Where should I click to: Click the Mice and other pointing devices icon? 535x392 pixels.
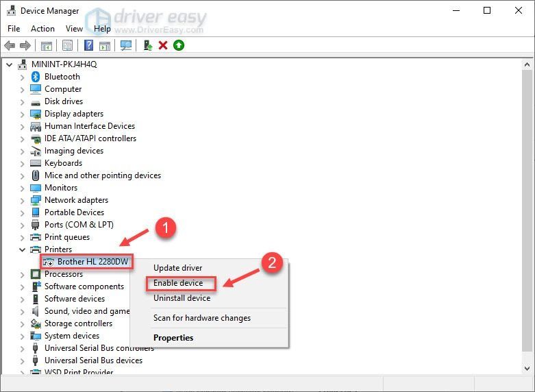(x=36, y=175)
